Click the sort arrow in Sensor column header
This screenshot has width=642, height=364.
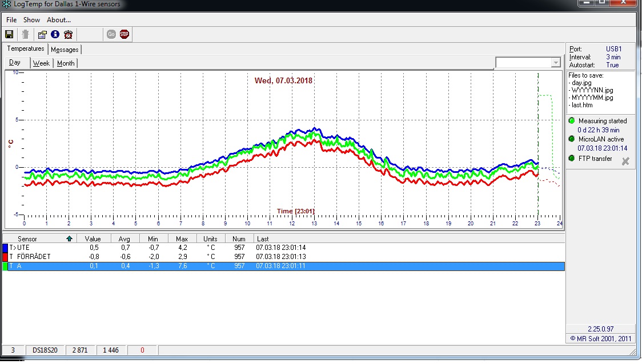70,238
